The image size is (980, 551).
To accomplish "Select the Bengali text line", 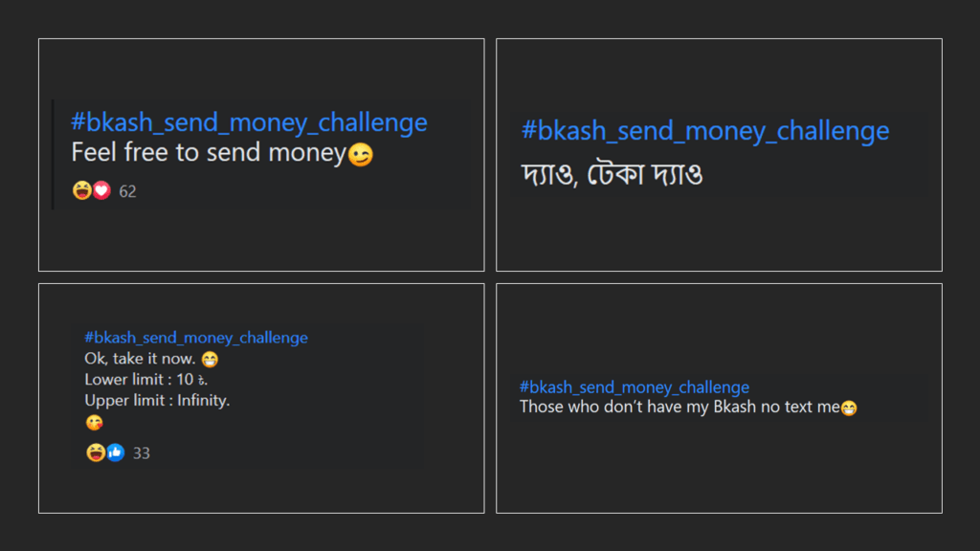I will [x=612, y=174].
